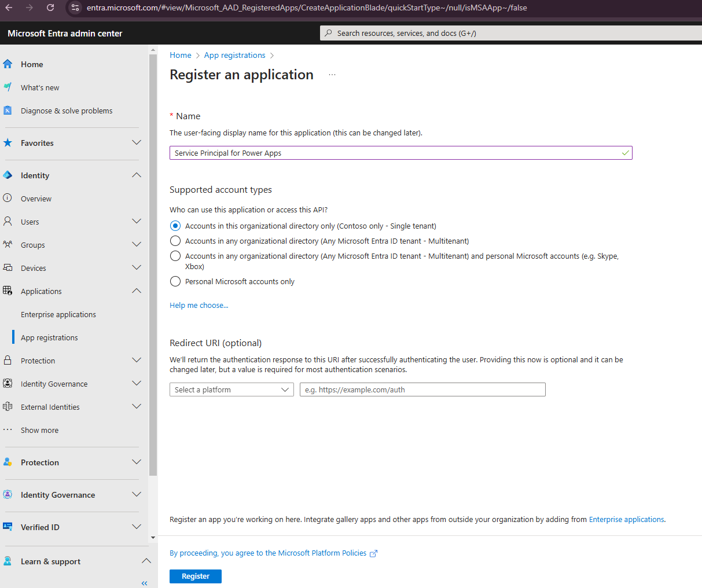Select Accounts in this organizational directory only

tap(175, 226)
